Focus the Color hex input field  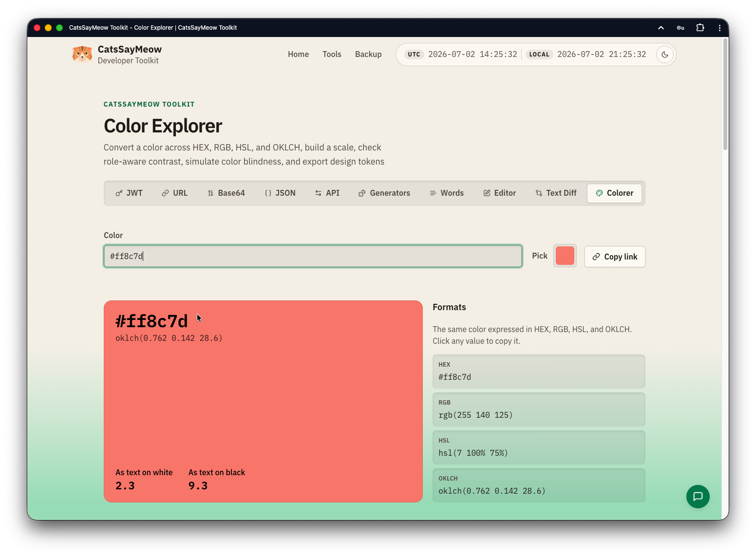click(x=313, y=256)
